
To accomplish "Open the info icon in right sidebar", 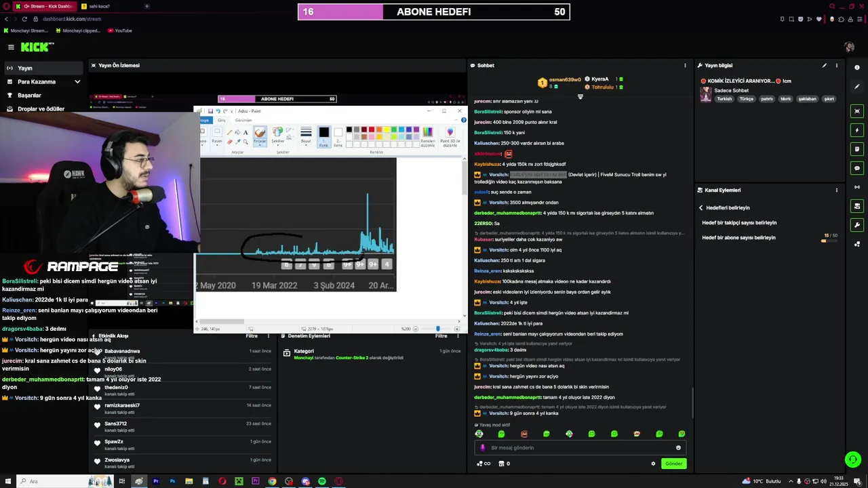I will click(x=857, y=68).
